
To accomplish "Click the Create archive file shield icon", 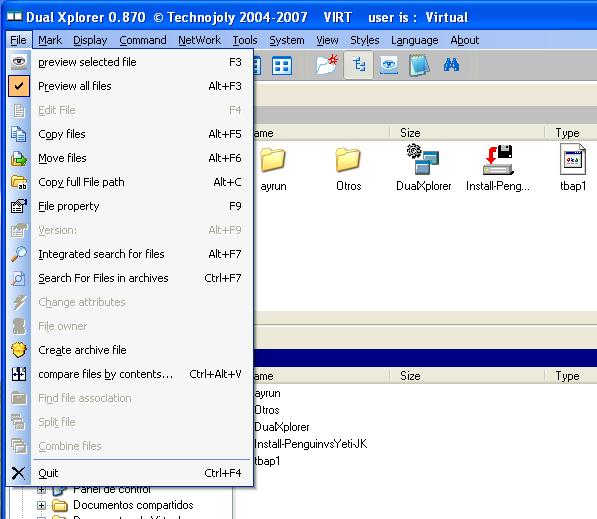I will (x=19, y=350).
